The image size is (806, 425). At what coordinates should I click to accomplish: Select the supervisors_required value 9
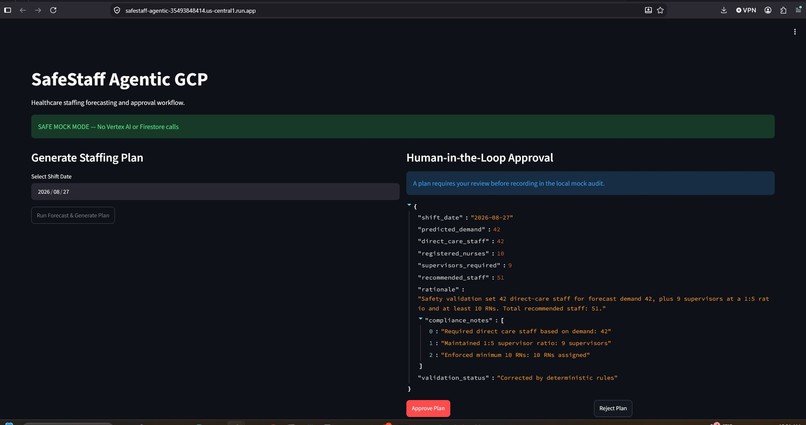[510, 265]
